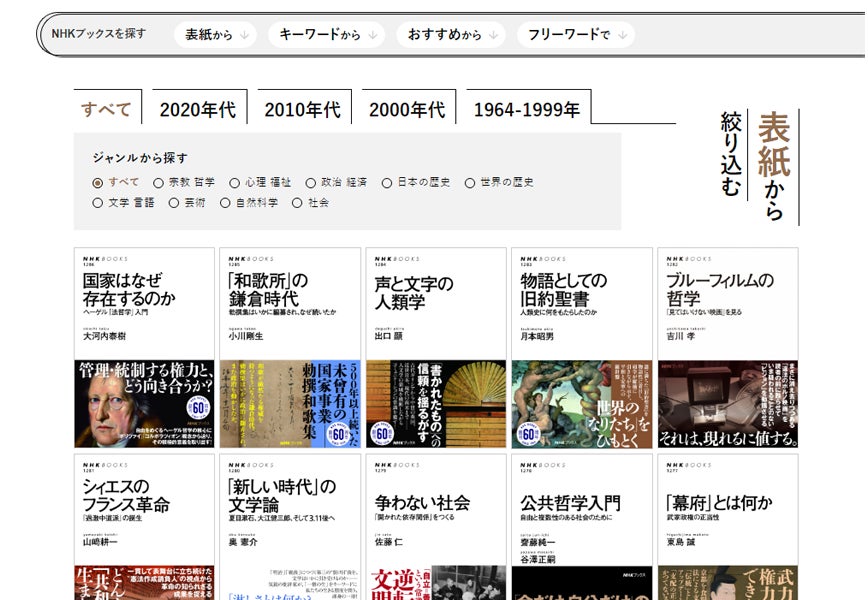
Task: Select the 宗教 哲学 genre radio button
Action: coord(158,183)
